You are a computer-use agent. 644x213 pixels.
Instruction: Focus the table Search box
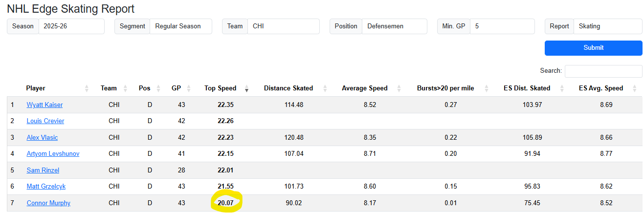click(603, 71)
